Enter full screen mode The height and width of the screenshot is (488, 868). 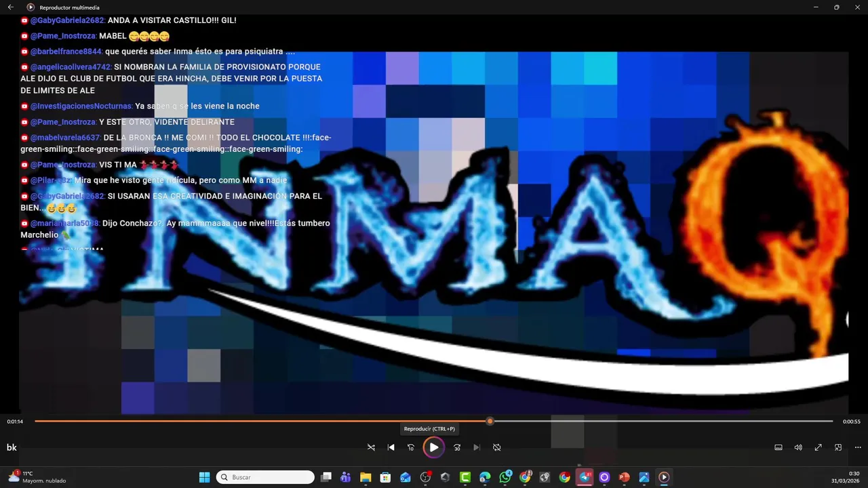[x=818, y=447]
